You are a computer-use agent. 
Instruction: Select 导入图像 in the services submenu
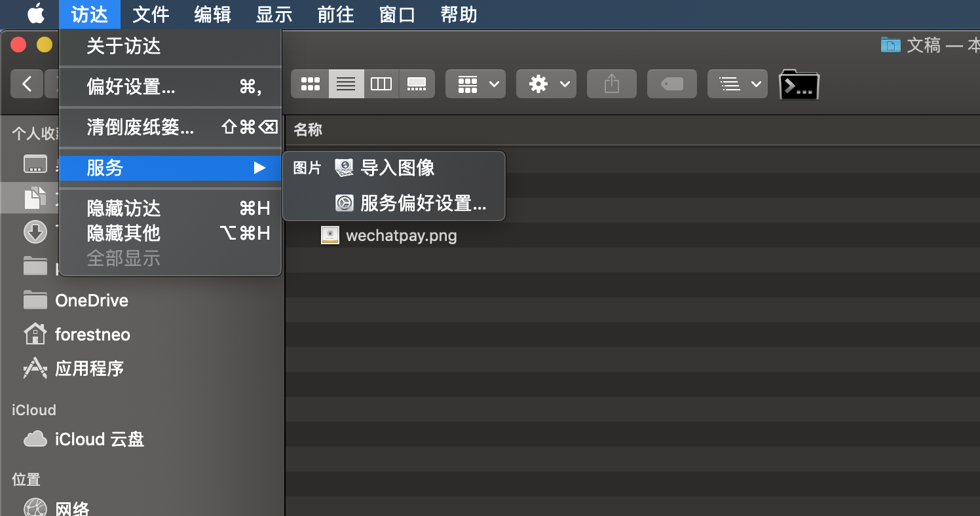tap(394, 168)
